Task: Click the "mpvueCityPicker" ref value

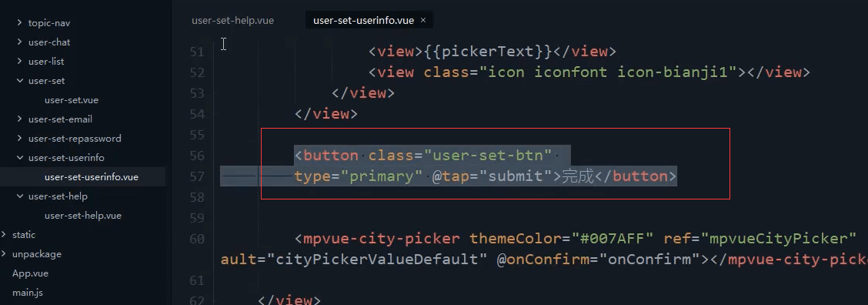Action: tap(779, 239)
